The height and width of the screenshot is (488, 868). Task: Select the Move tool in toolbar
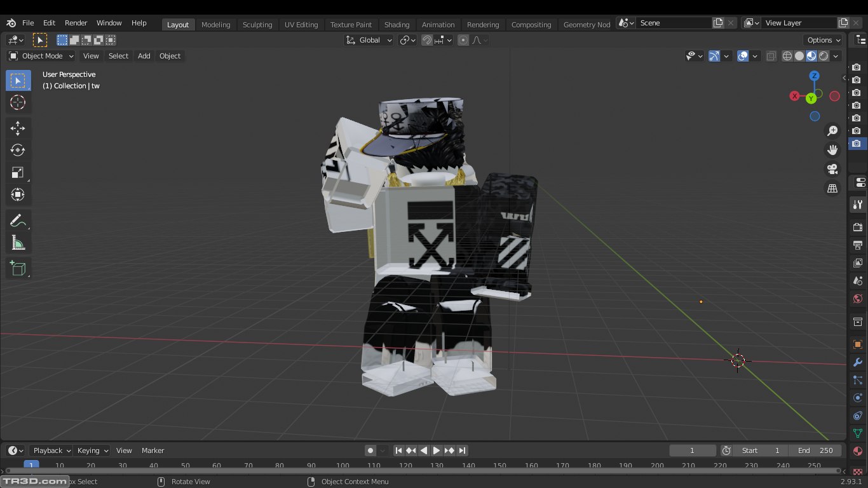coord(18,128)
